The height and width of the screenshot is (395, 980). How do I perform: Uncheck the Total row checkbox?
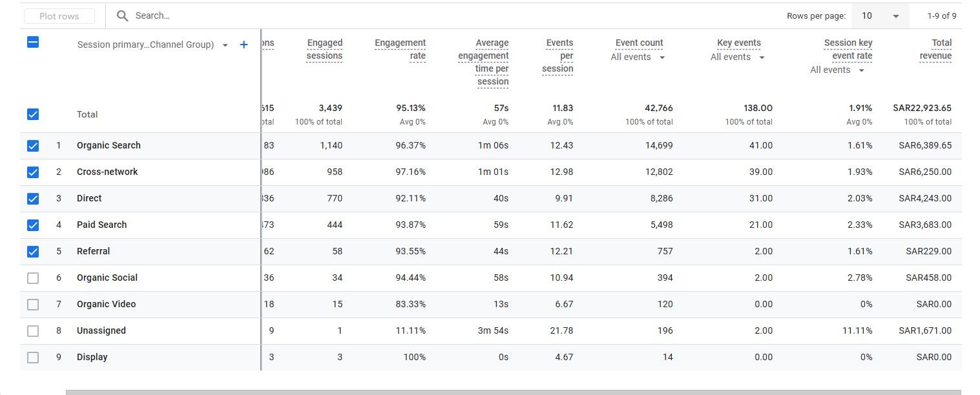(x=33, y=114)
